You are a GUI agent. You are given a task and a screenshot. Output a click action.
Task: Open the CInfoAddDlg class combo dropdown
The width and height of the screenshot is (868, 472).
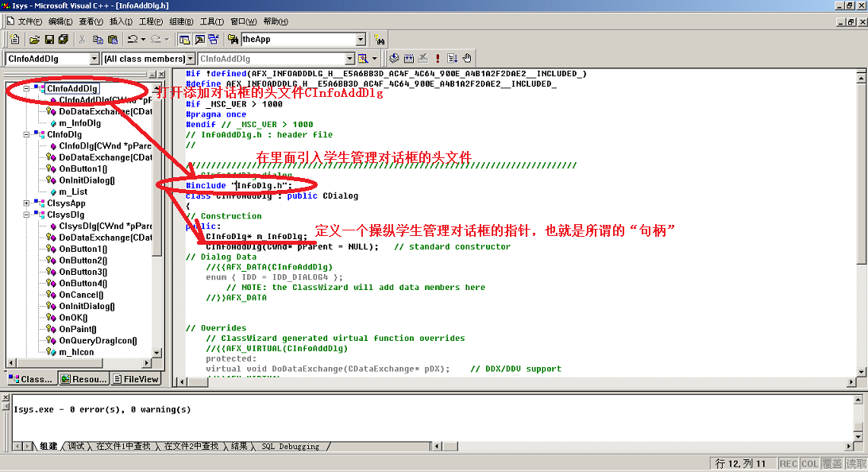pyautogui.click(x=95, y=59)
